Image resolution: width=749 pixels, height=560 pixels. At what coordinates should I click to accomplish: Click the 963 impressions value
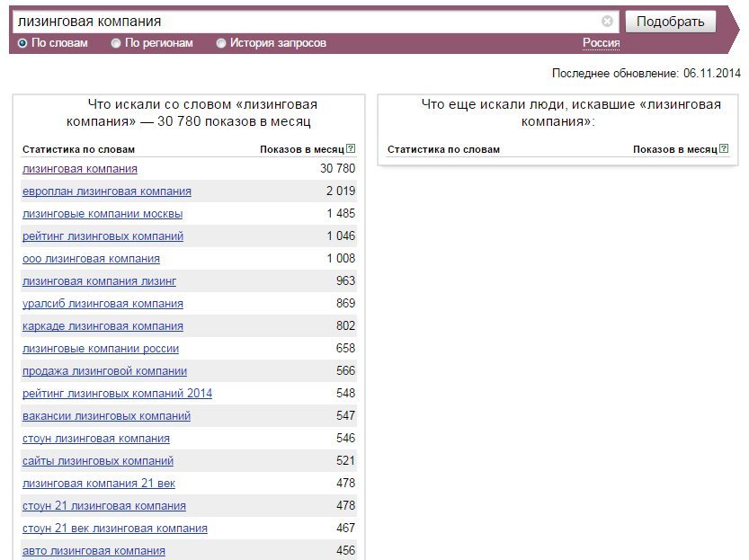(x=345, y=280)
